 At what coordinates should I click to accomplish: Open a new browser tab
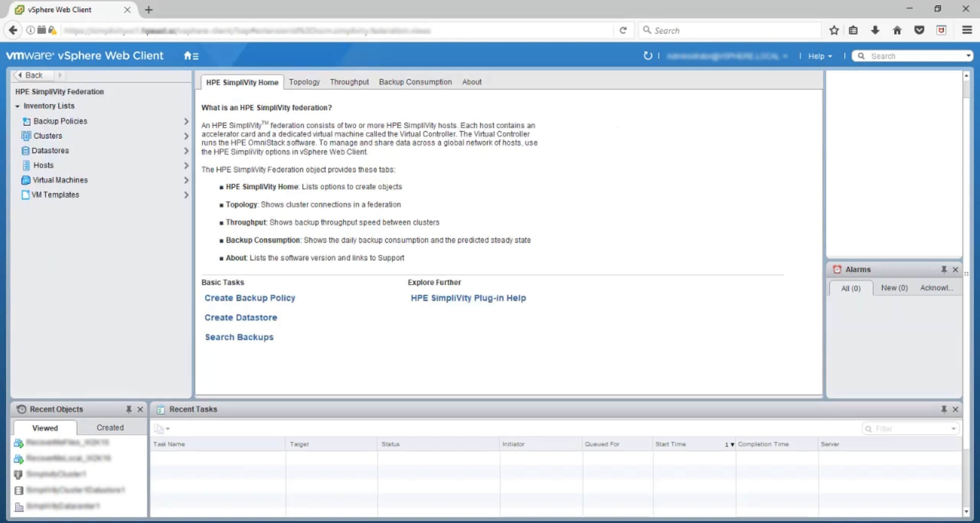point(149,9)
